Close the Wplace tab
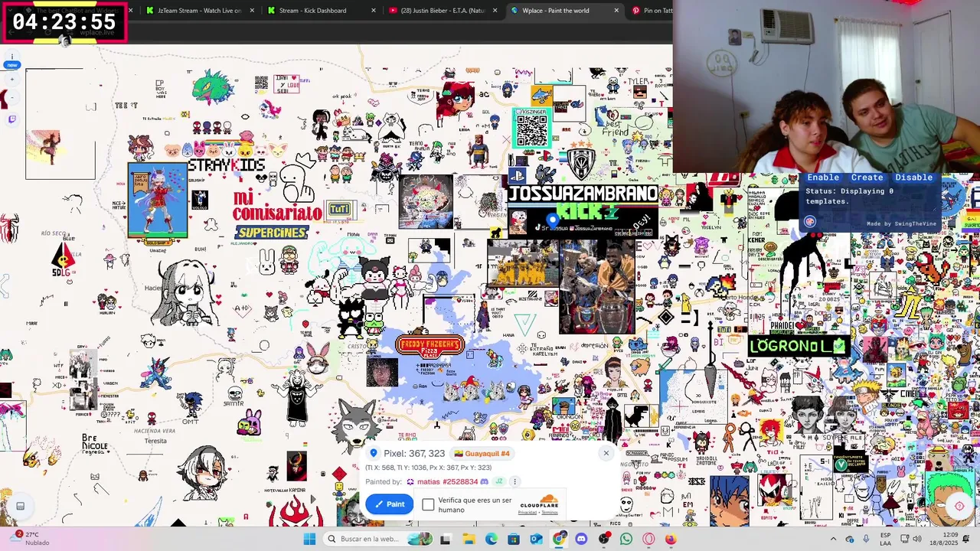This screenshot has width=980, height=551. (616, 11)
